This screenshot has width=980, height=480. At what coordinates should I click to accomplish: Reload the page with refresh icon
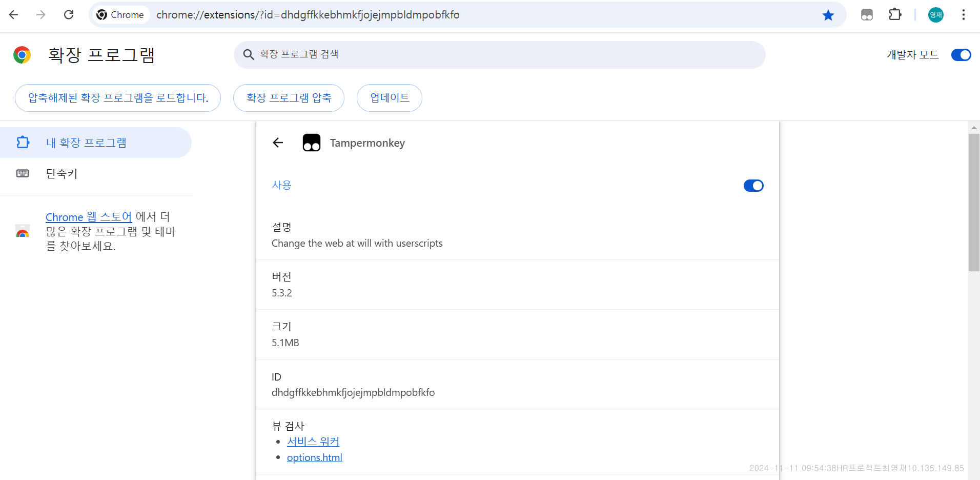tap(69, 15)
